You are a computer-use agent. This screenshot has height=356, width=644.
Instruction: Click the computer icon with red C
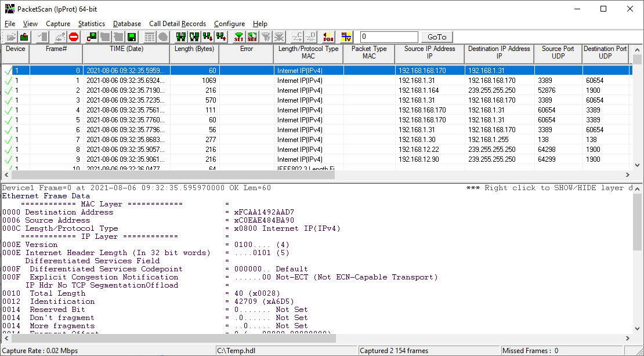point(92,37)
